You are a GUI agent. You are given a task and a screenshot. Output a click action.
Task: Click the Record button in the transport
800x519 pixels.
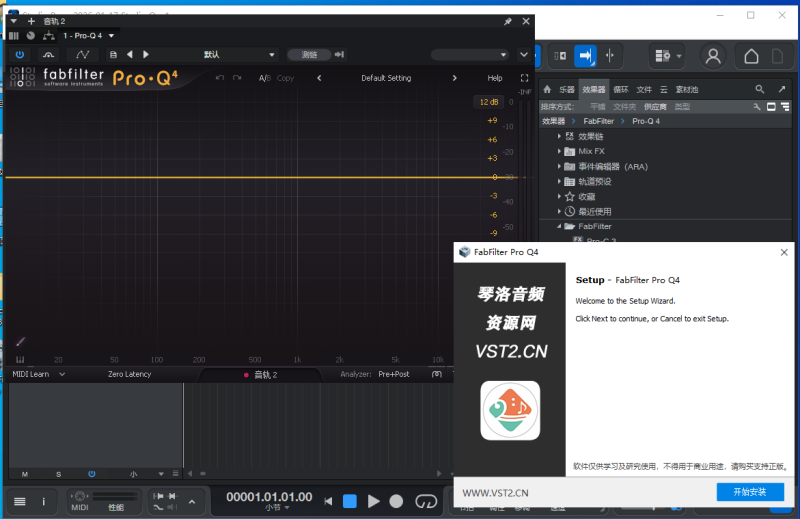[396, 502]
